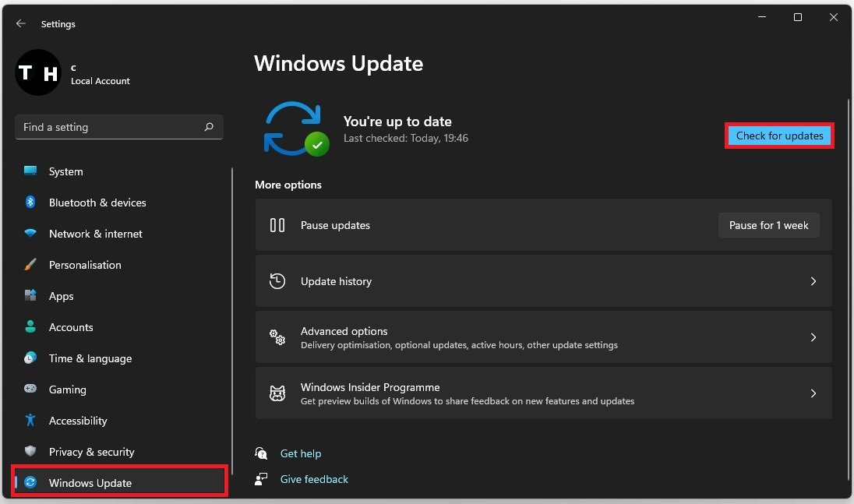Viewport: 854px width, 504px height.
Task: Expand Windows Insider Programme arrow
Action: click(813, 393)
